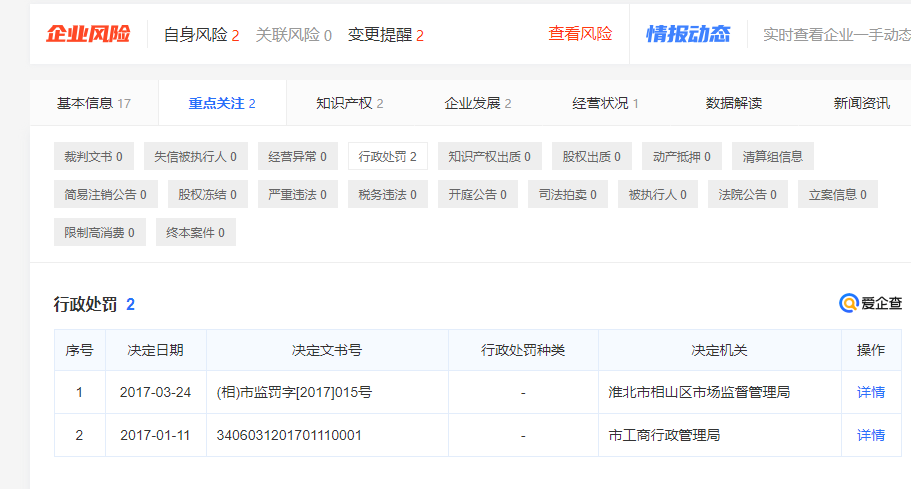Select 自身风险 2 item
The height and width of the screenshot is (489, 911).
(x=201, y=35)
